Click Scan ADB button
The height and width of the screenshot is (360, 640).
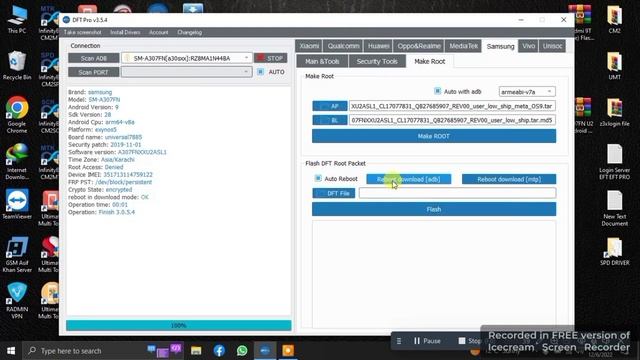click(x=93, y=58)
